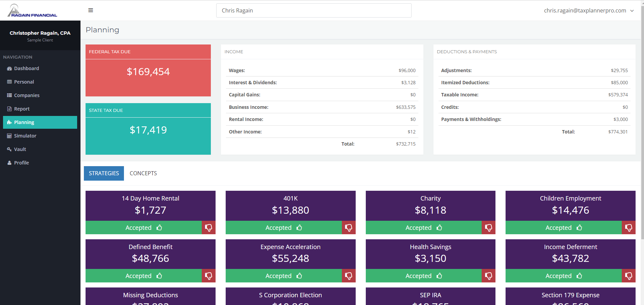The image size is (644, 305).
Task: Click Accepted on Defined Benefit card
Action: pyautogui.click(x=143, y=276)
